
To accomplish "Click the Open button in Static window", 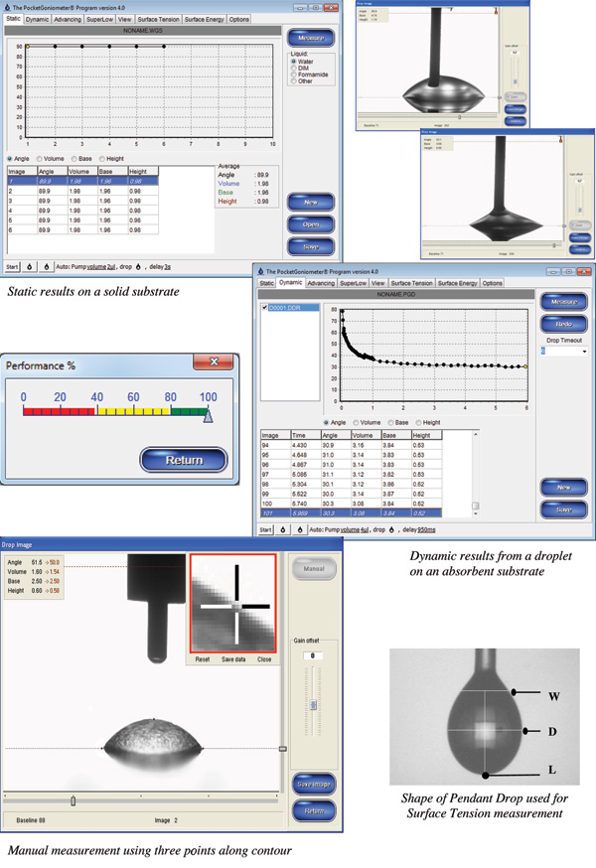I will click(x=311, y=224).
